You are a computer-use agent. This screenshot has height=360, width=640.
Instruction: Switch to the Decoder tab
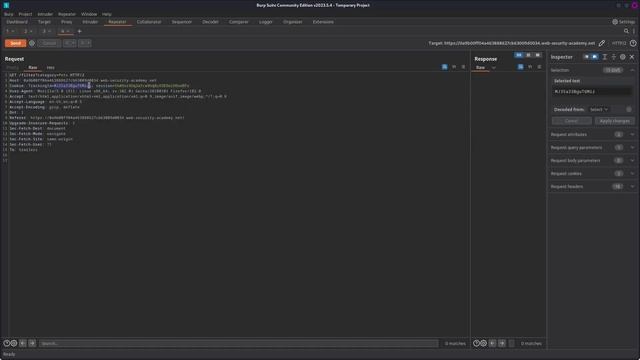click(210, 22)
